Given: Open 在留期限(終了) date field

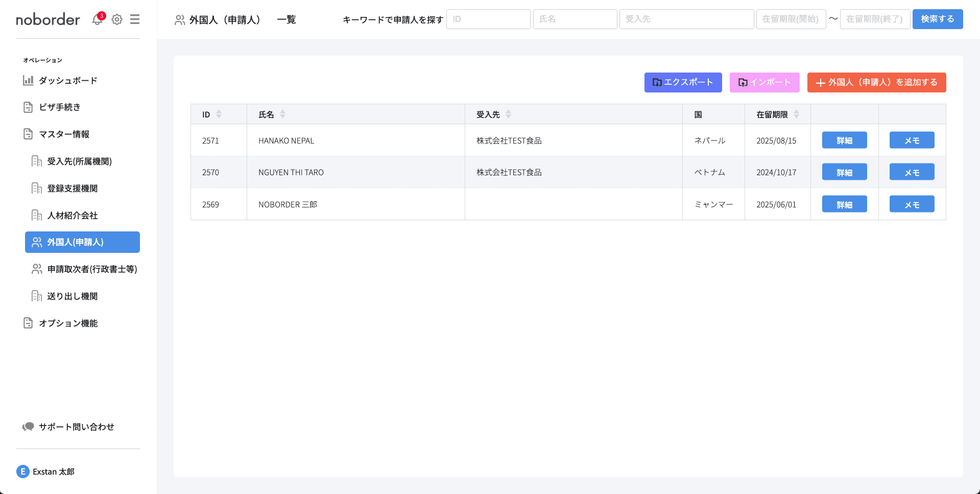Looking at the screenshot, I should (875, 19).
